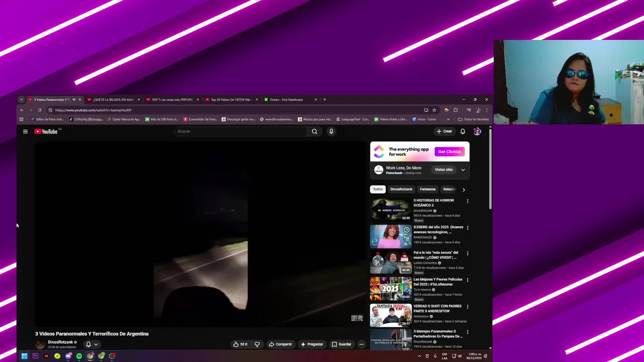The image size is (644, 362).
Task: Open the account avatar menu
Action: pos(477,132)
